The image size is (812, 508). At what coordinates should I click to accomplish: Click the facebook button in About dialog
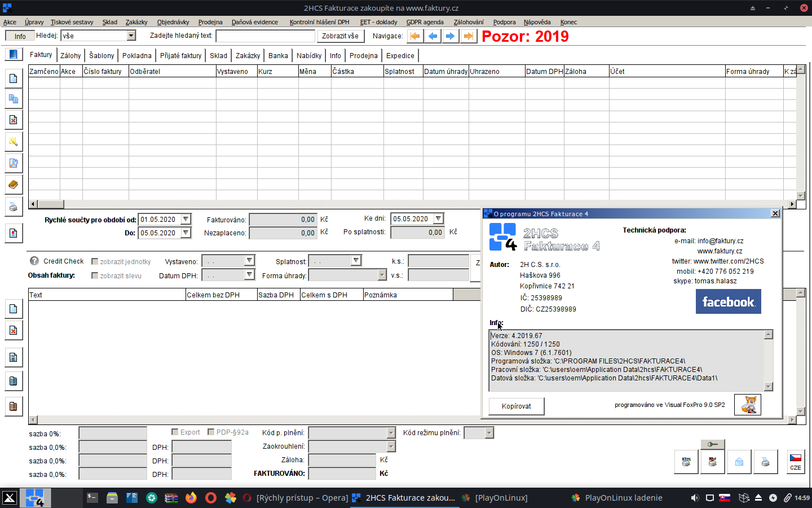coord(728,301)
